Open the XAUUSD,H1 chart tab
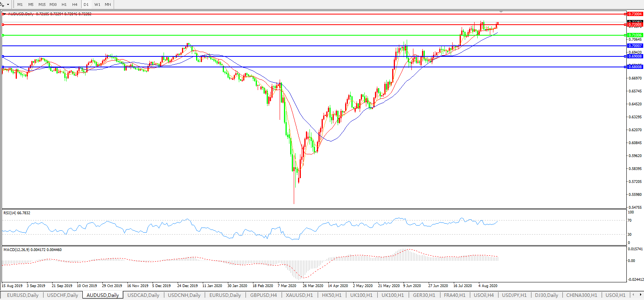Viewport: 644px width, 300px height. 299,295
